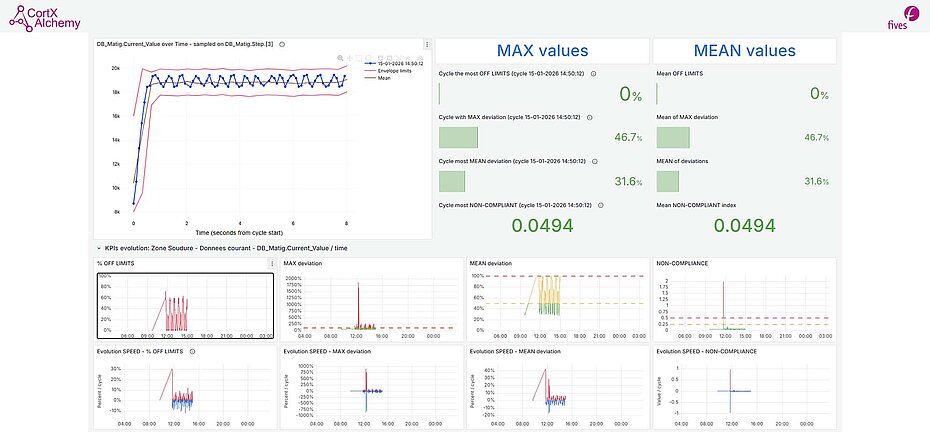The height and width of the screenshot is (432, 930).
Task: Open the Current_Value chart panel menu
Action: pos(427,44)
